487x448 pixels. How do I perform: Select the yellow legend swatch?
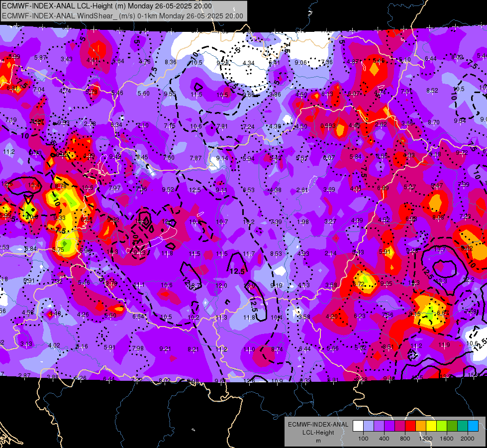coord(431,426)
